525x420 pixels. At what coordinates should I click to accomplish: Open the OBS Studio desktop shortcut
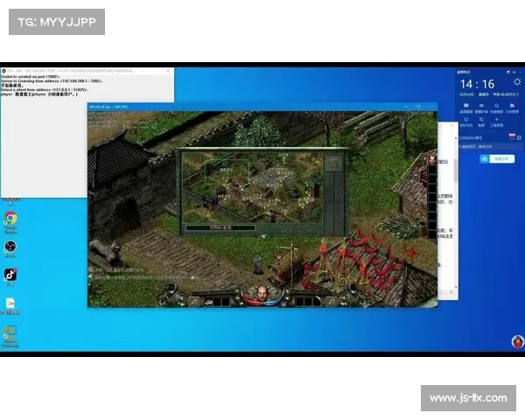[x=10, y=247]
